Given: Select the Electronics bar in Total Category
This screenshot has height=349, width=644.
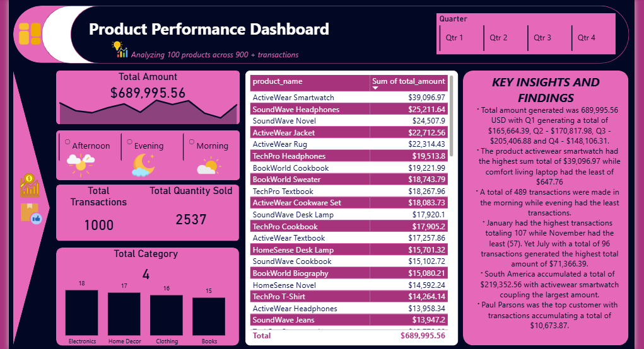Looking at the screenshot, I should click(x=82, y=313).
